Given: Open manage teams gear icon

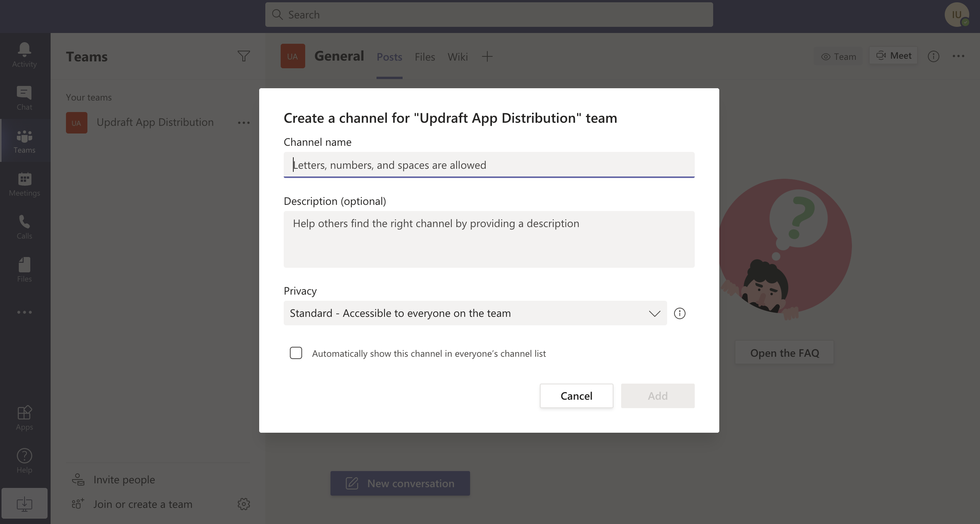Looking at the screenshot, I should pyautogui.click(x=243, y=504).
